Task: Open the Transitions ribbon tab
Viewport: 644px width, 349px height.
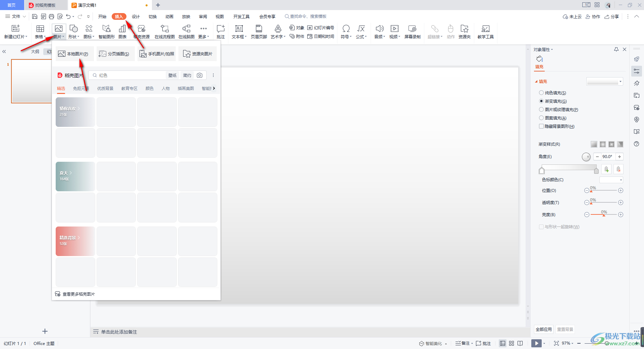Action: 153,16
